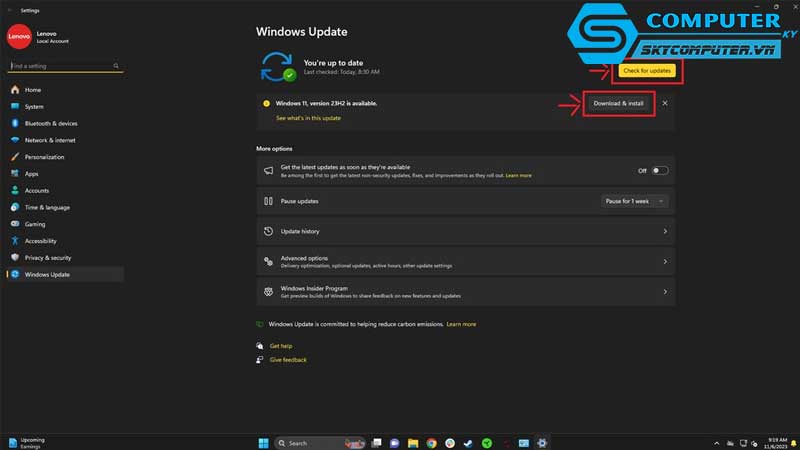Open Windows Insider Program settings

click(465, 292)
